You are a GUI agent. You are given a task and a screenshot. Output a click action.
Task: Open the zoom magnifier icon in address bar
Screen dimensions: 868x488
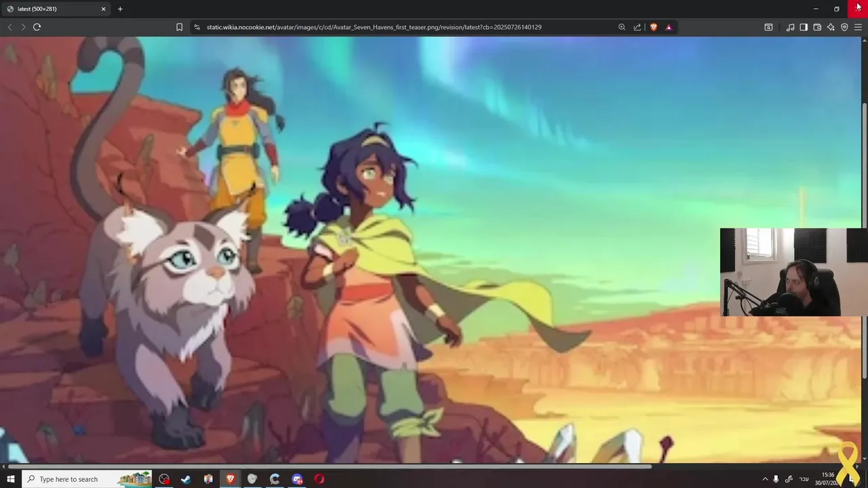point(622,27)
